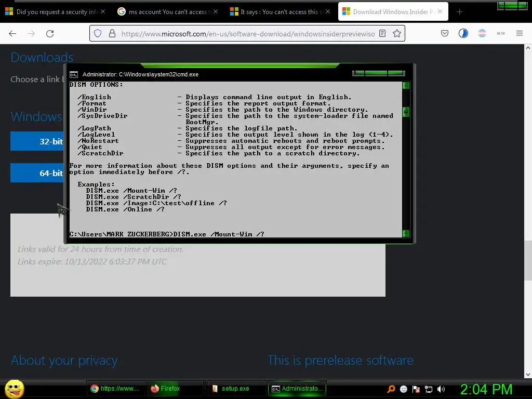Screen dimensions: 532x399
Task: Close the Download Windows Insider Preview tab
Action: pyautogui.click(x=440, y=11)
